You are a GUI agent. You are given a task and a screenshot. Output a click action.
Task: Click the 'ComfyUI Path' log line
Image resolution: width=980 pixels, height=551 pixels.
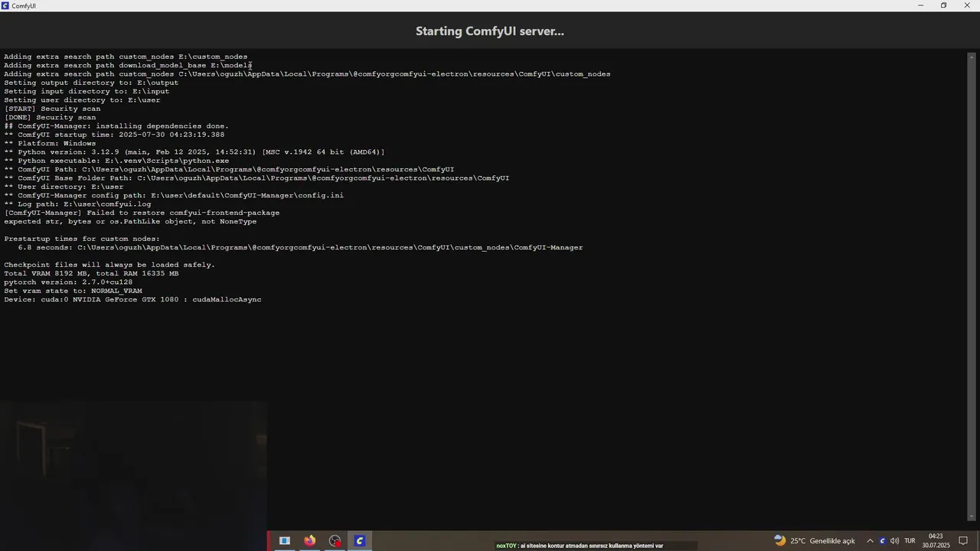229,169
